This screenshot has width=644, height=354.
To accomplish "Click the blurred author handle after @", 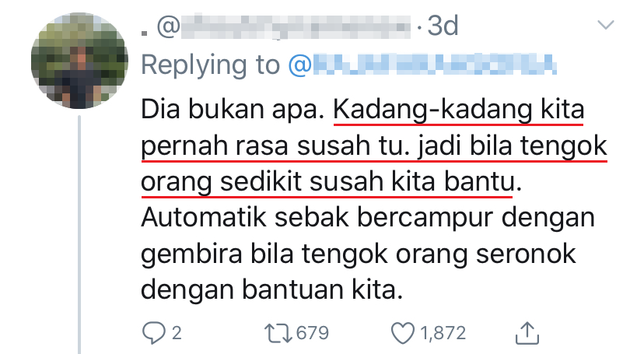I will point(296,26).
